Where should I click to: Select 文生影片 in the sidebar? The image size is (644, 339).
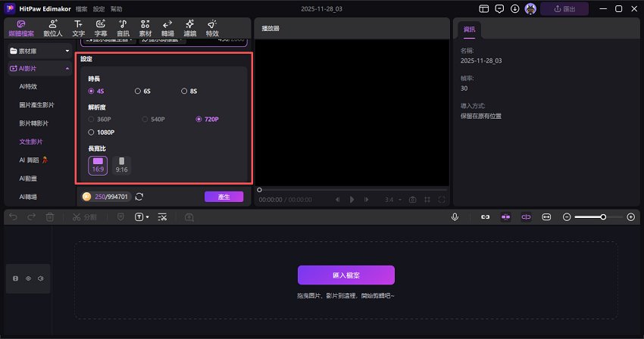coord(31,142)
